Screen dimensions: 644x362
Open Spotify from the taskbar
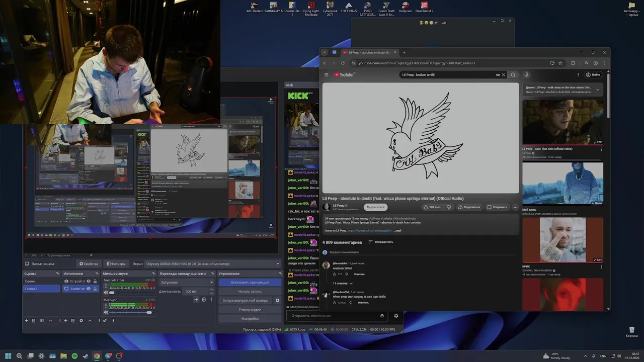[74, 356]
